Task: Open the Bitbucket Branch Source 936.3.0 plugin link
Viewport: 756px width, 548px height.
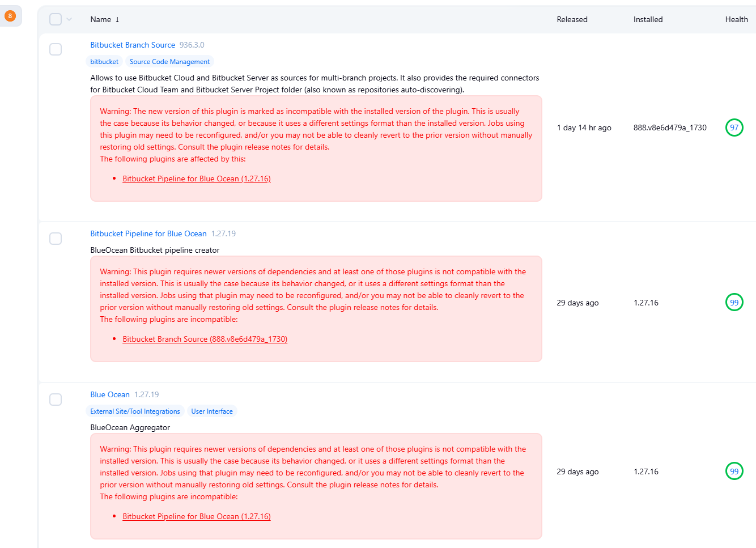Action: pyautogui.click(x=133, y=45)
